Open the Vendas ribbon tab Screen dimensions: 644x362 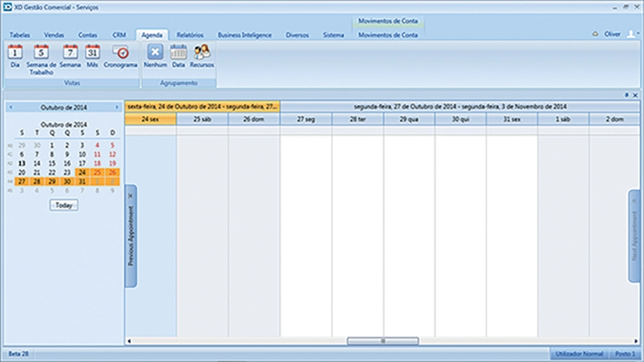tap(54, 35)
